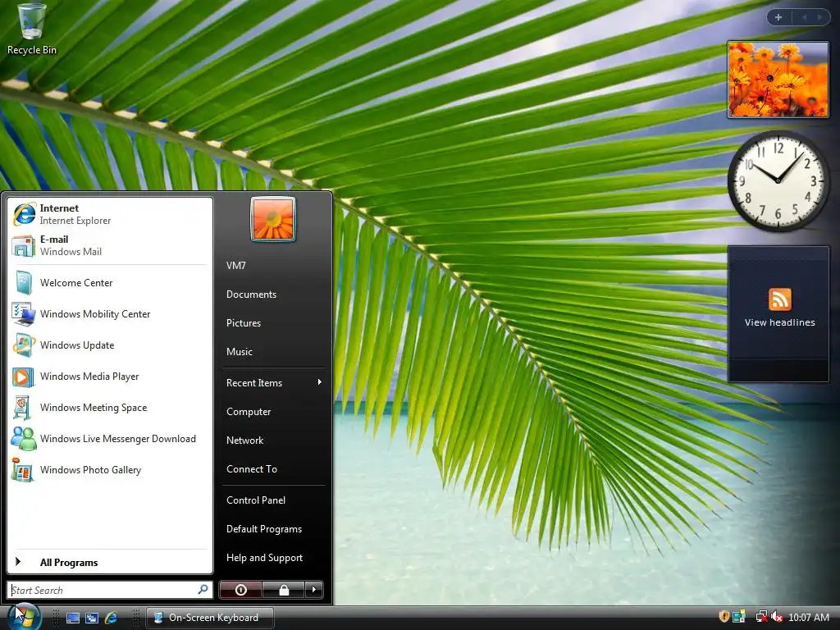Click the user account picture
Image resolution: width=840 pixels, height=630 pixels.
click(273, 220)
